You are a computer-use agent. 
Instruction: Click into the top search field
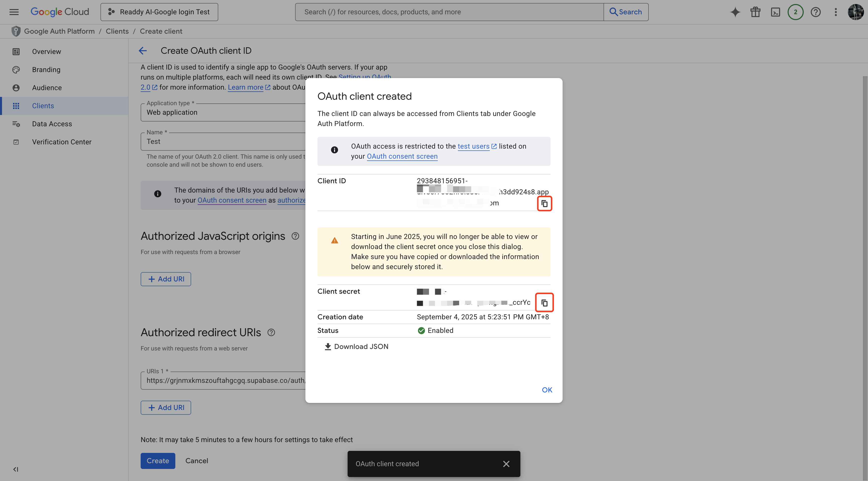coord(449,12)
